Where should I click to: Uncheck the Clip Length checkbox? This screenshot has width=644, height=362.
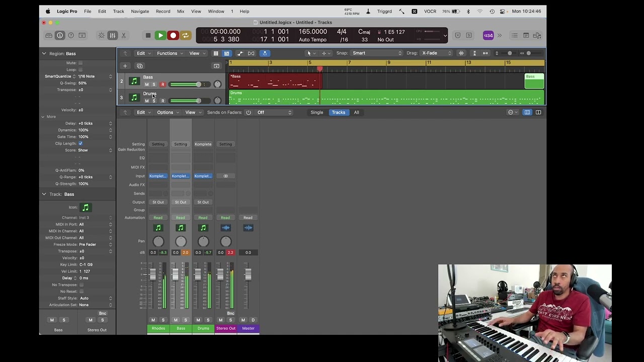[x=80, y=143]
